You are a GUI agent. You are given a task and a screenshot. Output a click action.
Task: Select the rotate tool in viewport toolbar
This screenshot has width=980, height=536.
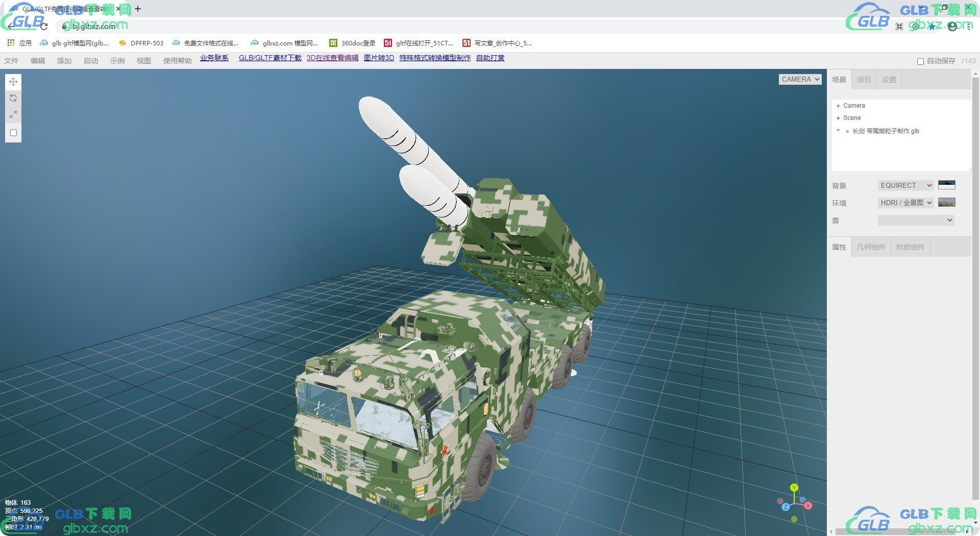point(13,98)
